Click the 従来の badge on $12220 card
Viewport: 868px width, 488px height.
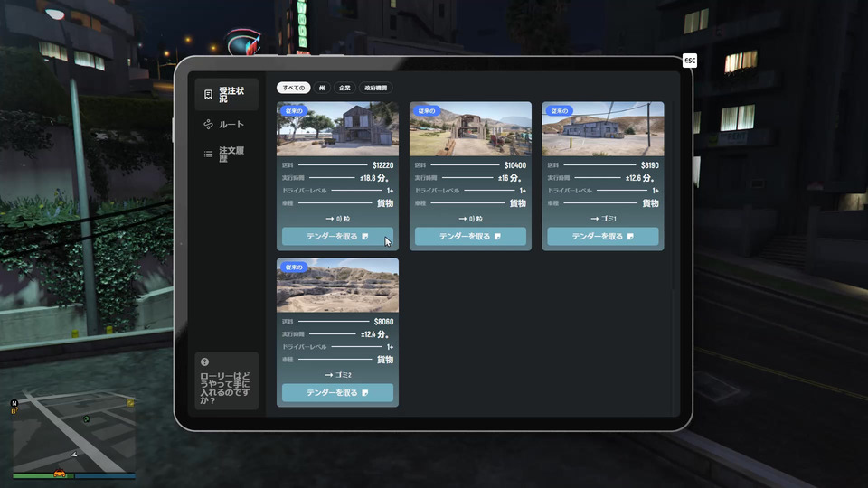tap(295, 110)
